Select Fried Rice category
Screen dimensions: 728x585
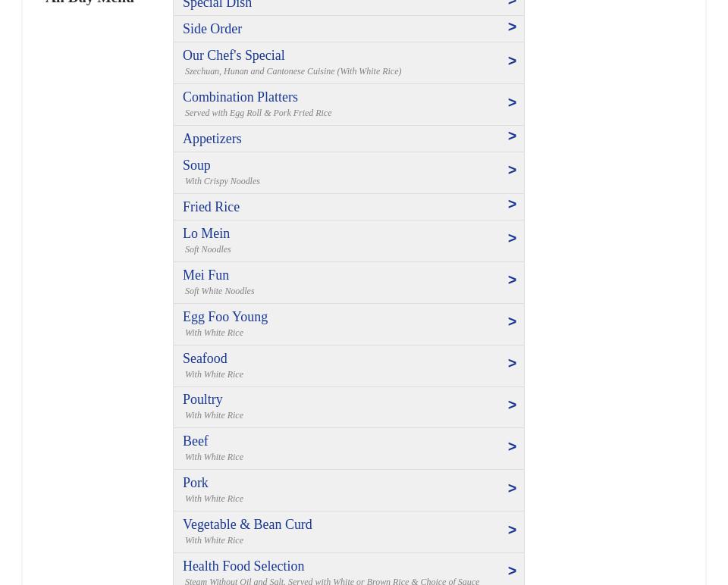(212, 208)
